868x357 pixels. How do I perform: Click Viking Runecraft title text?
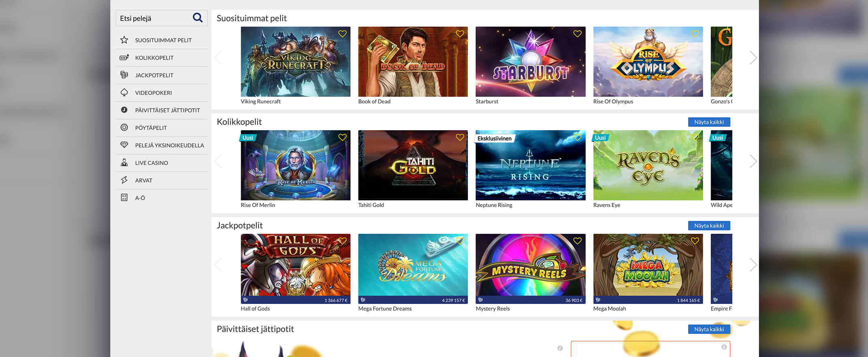[x=261, y=101]
